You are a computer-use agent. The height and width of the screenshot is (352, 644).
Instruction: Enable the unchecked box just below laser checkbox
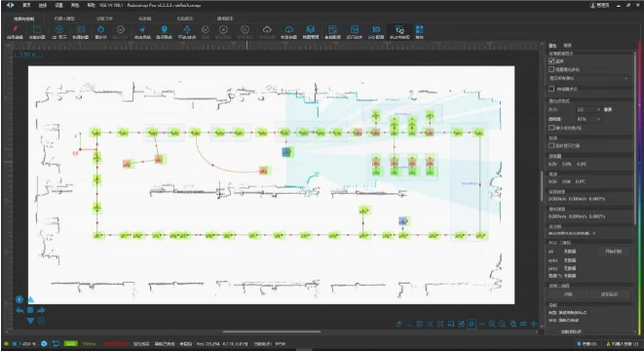click(551, 69)
